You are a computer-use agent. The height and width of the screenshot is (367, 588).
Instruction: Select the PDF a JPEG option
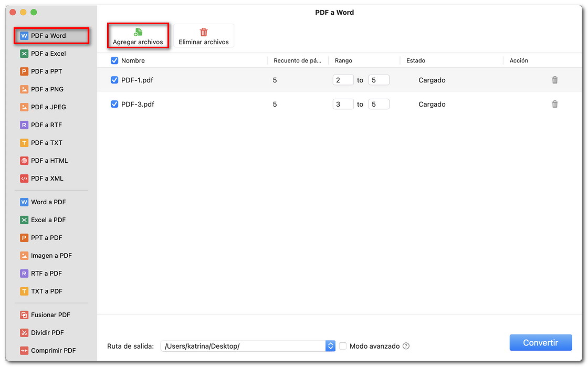coord(24,107)
